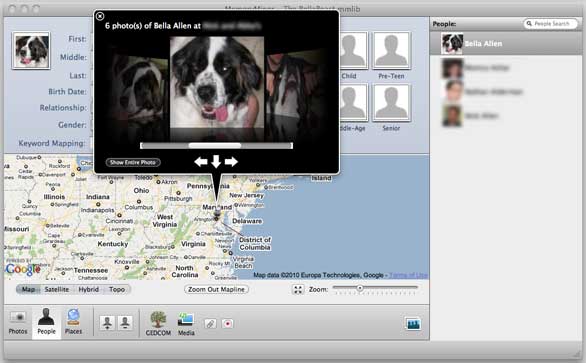Focus the People Search field
Screen dimensions: 586x363
click(x=550, y=24)
